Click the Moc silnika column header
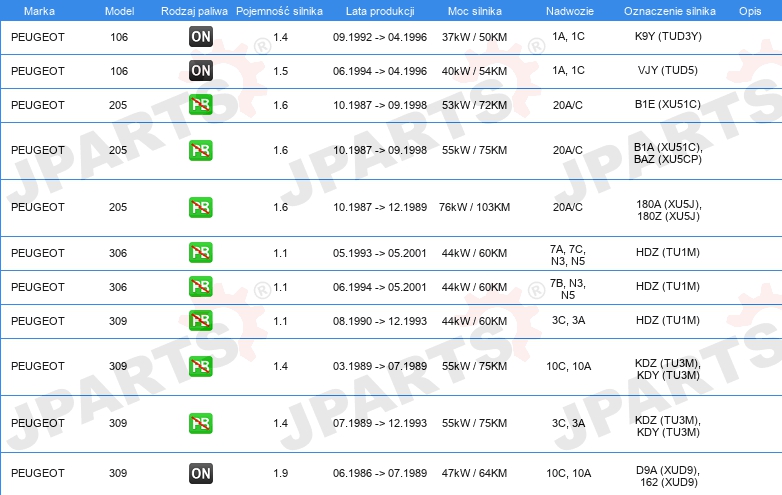This screenshot has width=782, height=495. (x=475, y=11)
